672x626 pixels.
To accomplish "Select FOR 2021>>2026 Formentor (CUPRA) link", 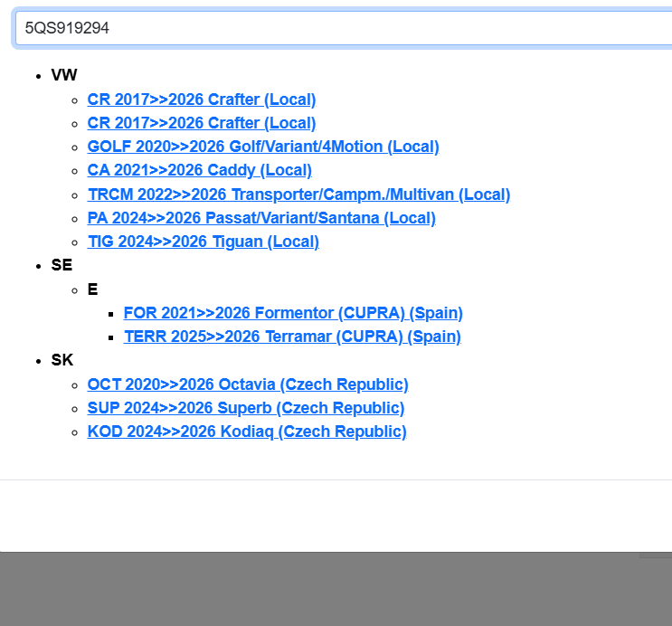I will (x=293, y=313).
